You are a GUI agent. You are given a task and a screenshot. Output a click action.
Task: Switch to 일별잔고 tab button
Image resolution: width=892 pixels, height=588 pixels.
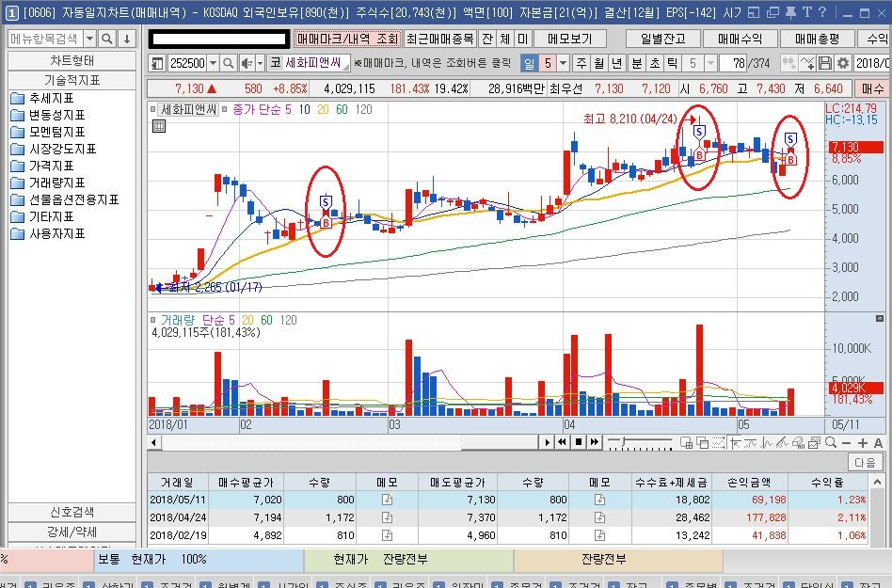[662, 39]
